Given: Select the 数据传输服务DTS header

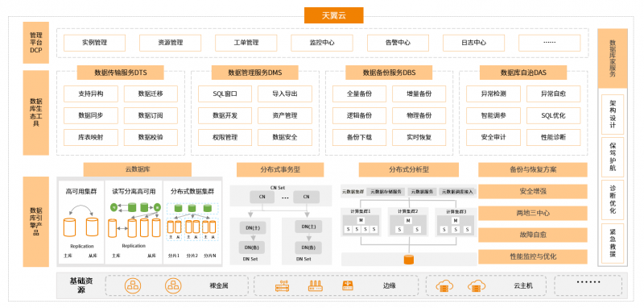Looking at the screenshot, I should point(121,73).
